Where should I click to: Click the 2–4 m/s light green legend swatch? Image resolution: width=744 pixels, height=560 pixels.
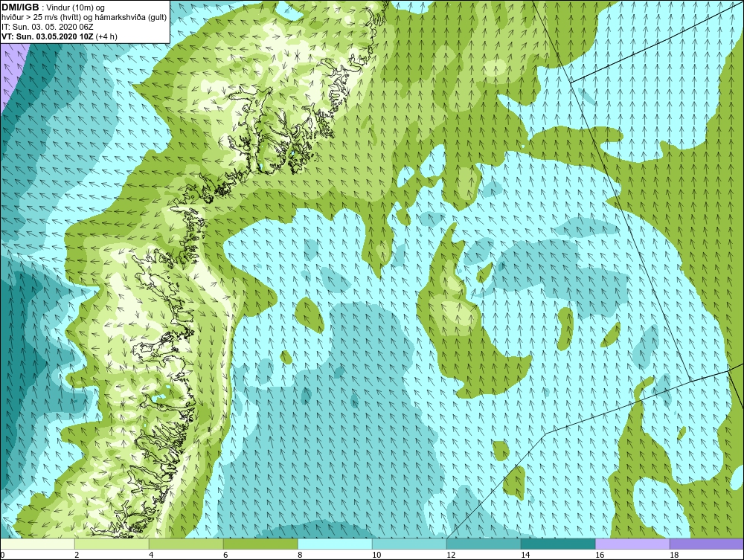(x=112, y=544)
